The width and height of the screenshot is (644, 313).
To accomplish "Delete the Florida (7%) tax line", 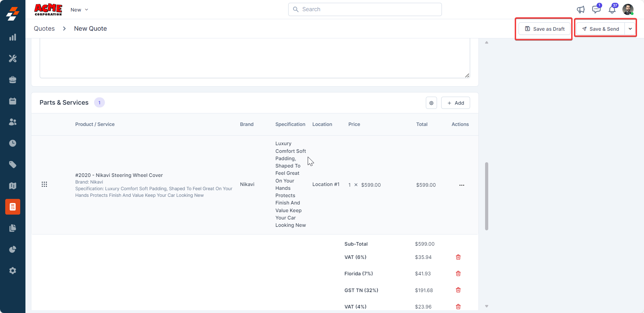I will click(458, 274).
